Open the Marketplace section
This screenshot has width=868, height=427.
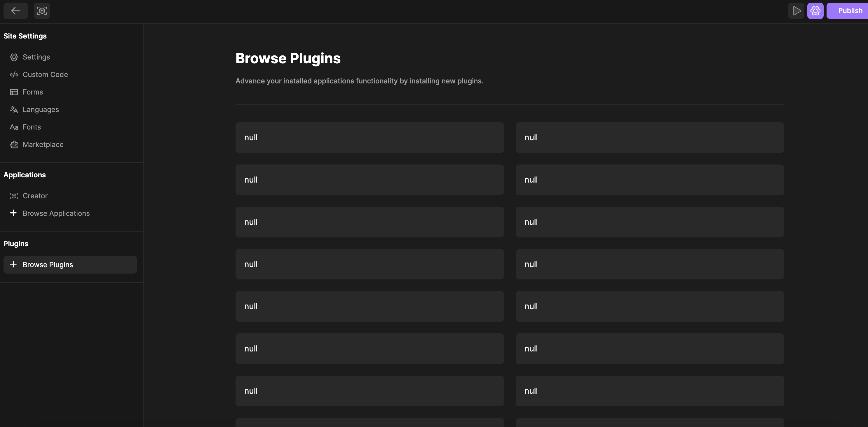(x=70, y=145)
